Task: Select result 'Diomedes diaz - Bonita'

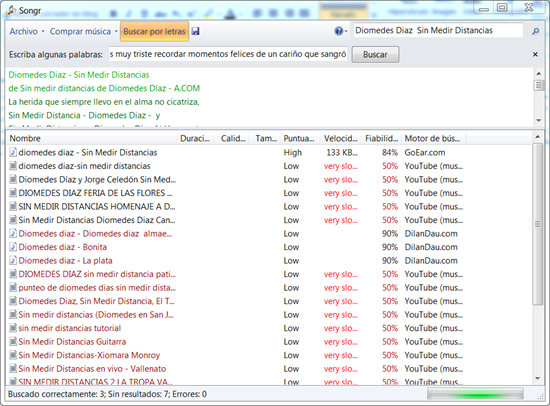Action: coord(62,247)
